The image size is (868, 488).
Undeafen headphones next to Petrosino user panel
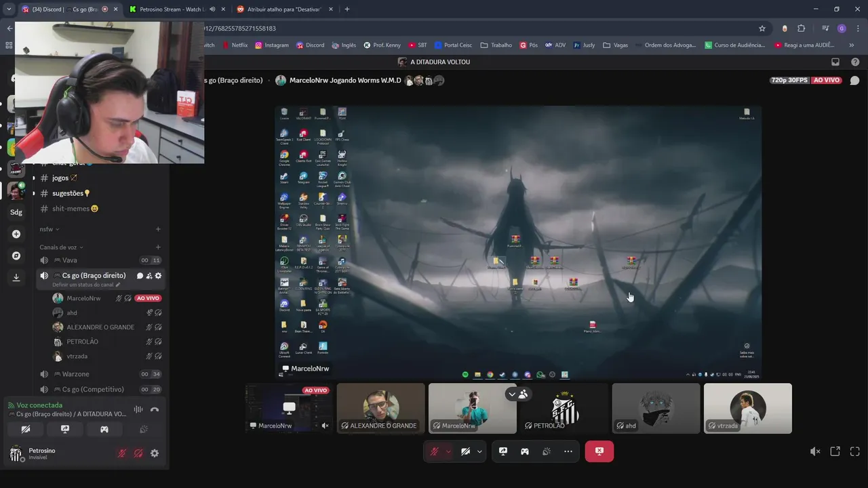pyautogui.click(x=138, y=453)
